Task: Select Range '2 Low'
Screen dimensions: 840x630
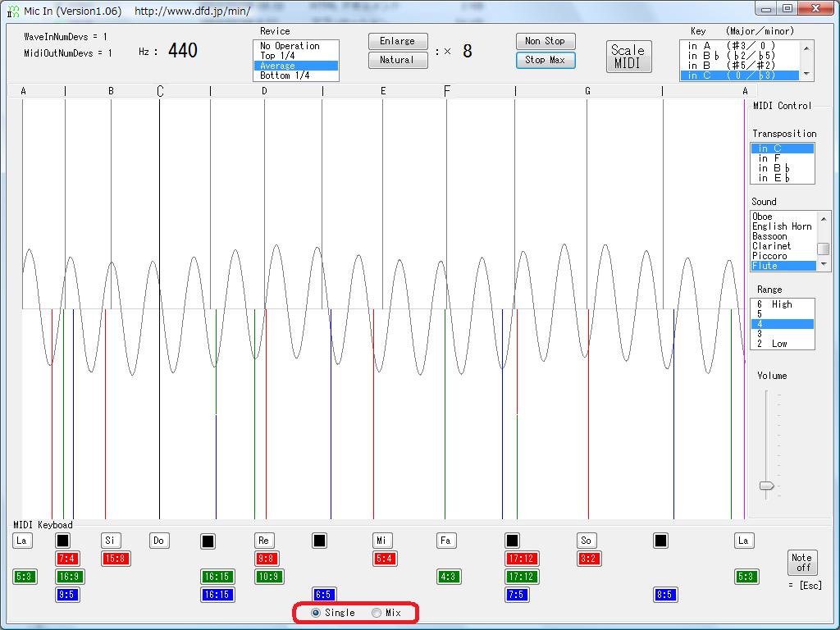Action: click(x=782, y=344)
